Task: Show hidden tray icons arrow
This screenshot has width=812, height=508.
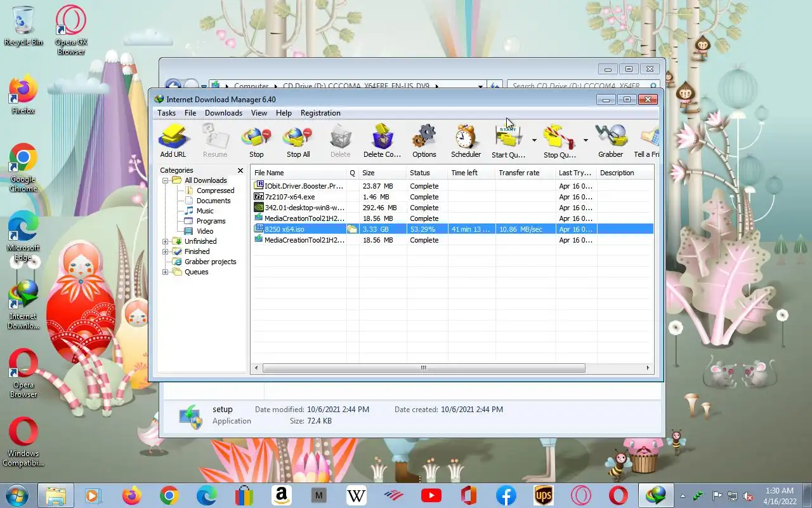Action: click(x=683, y=496)
